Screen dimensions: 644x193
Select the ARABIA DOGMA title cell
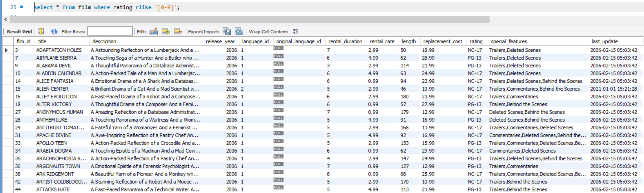click(62, 151)
